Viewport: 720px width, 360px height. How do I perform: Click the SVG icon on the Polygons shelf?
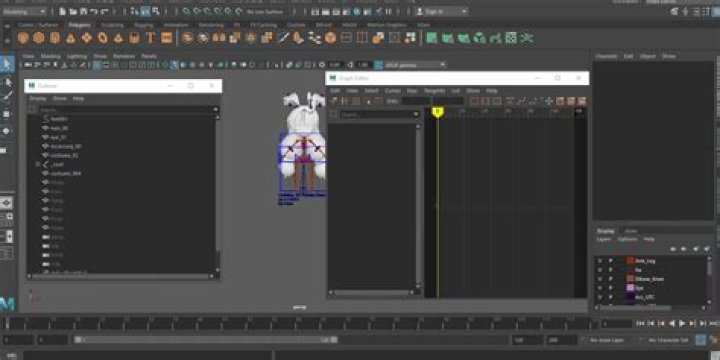pos(166,38)
